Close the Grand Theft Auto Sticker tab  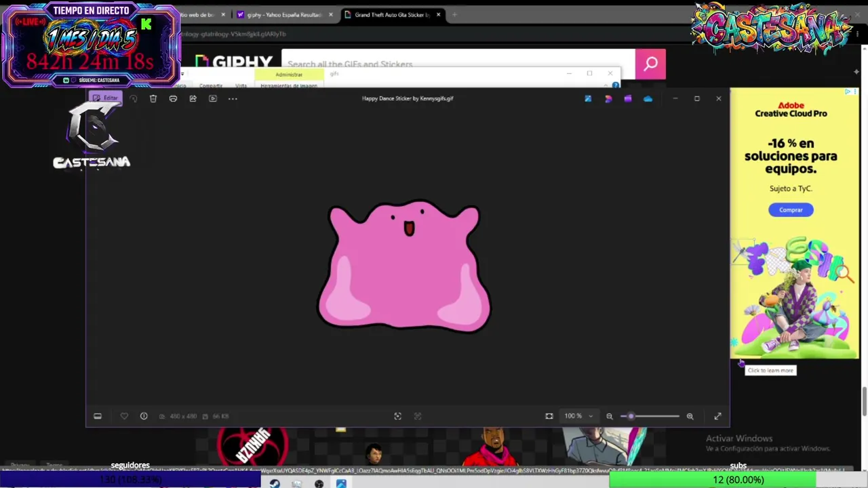point(438,15)
